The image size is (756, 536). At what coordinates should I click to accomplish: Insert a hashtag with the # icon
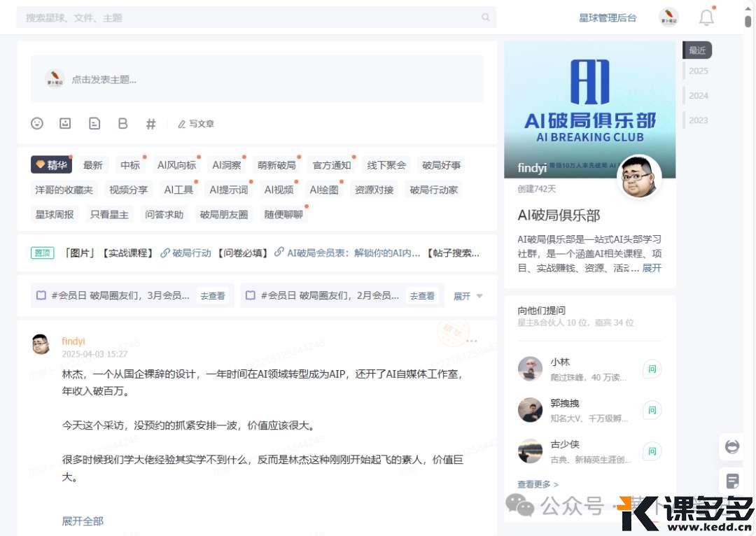[x=151, y=124]
